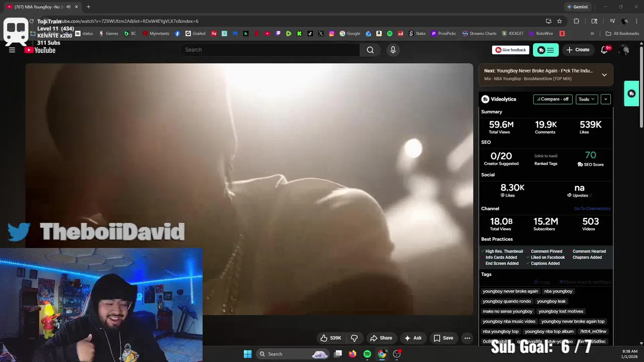This screenshot has height=362, width=644.
Task: Open Windows Start menu
Action: 248,354
